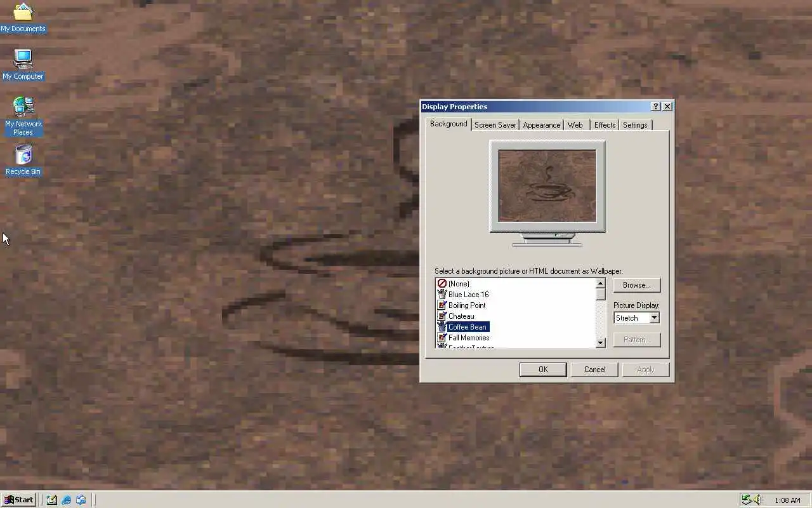Click the network tray icon

pos(747,500)
